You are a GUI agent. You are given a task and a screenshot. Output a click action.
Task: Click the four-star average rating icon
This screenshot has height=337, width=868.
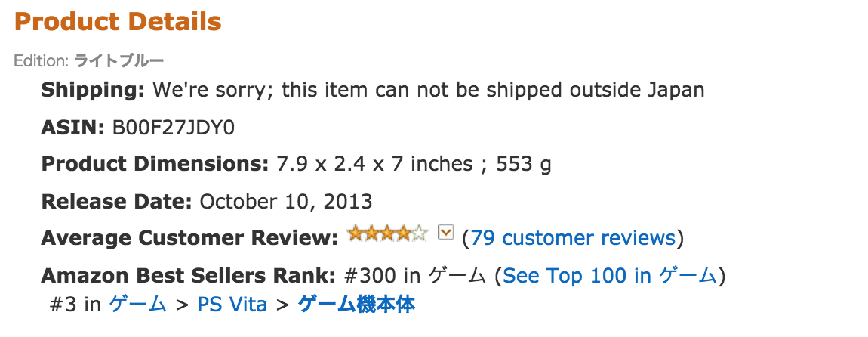[387, 233]
